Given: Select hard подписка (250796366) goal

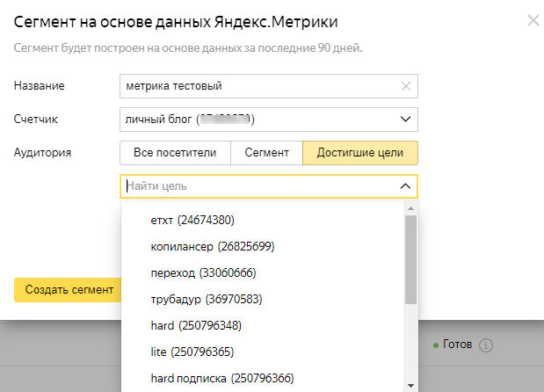Looking at the screenshot, I should pyautogui.click(x=221, y=378).
